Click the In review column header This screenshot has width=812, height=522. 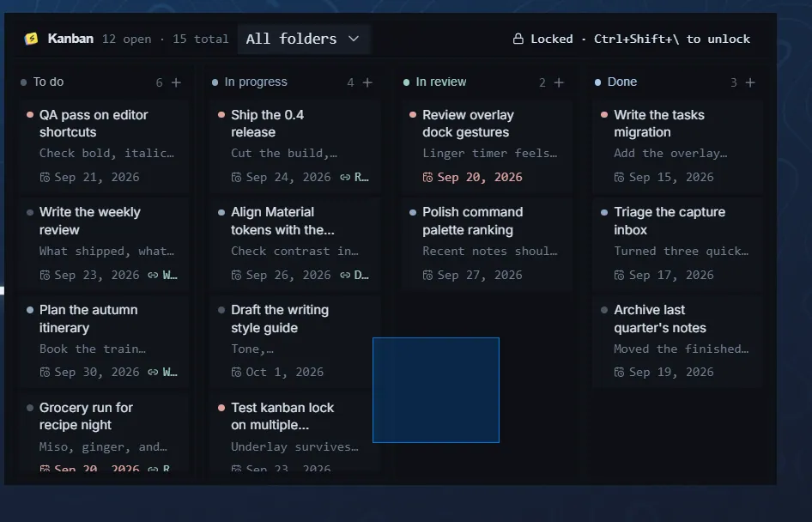(441, 82)
